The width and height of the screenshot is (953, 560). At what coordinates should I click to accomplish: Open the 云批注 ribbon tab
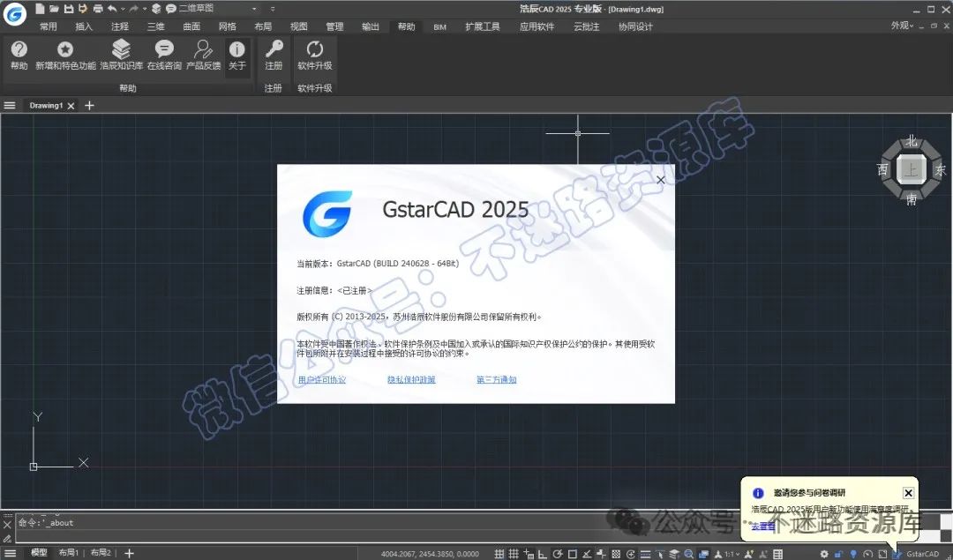click(x=587, y=26)
